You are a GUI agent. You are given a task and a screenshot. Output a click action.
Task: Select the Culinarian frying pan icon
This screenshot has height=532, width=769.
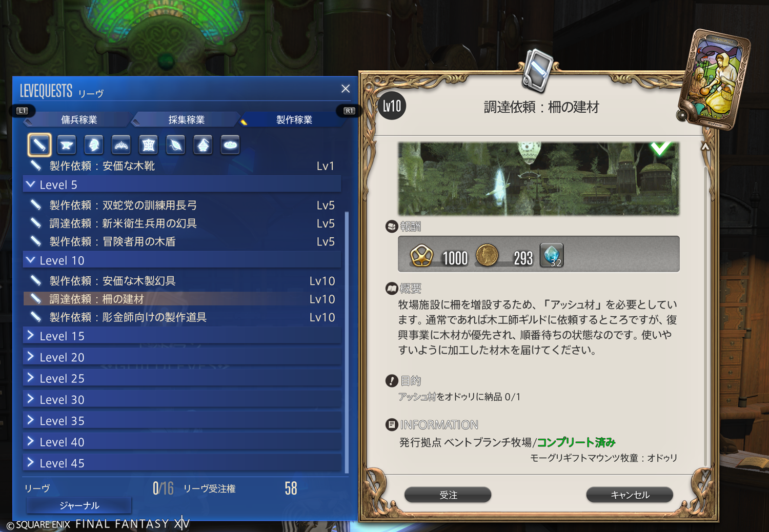point(230,145)
